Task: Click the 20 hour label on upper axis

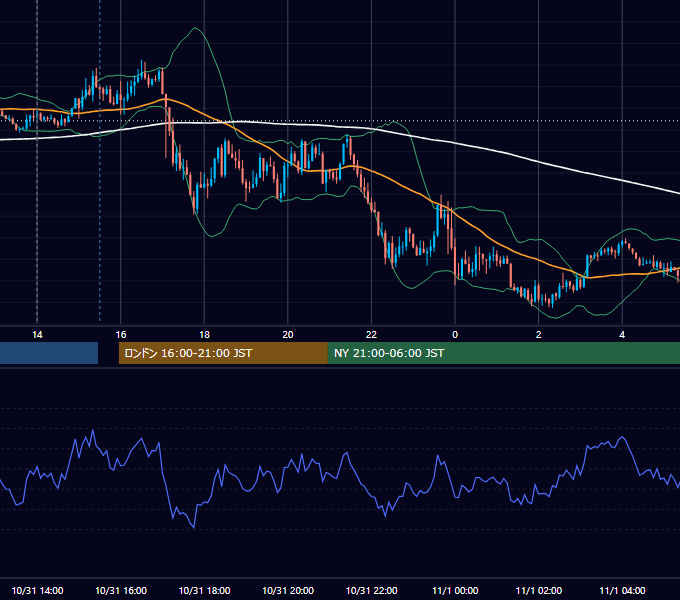Action: [x=288, y=335]
